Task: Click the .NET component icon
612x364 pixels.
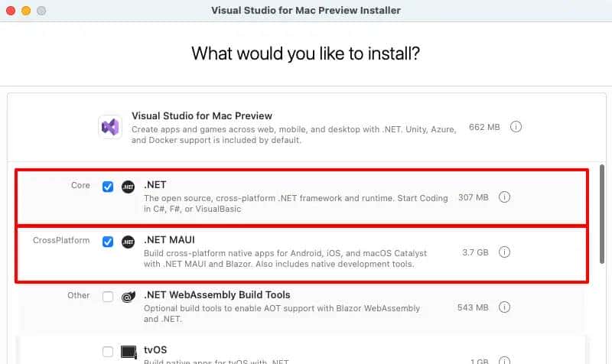Action: point(129,187)
